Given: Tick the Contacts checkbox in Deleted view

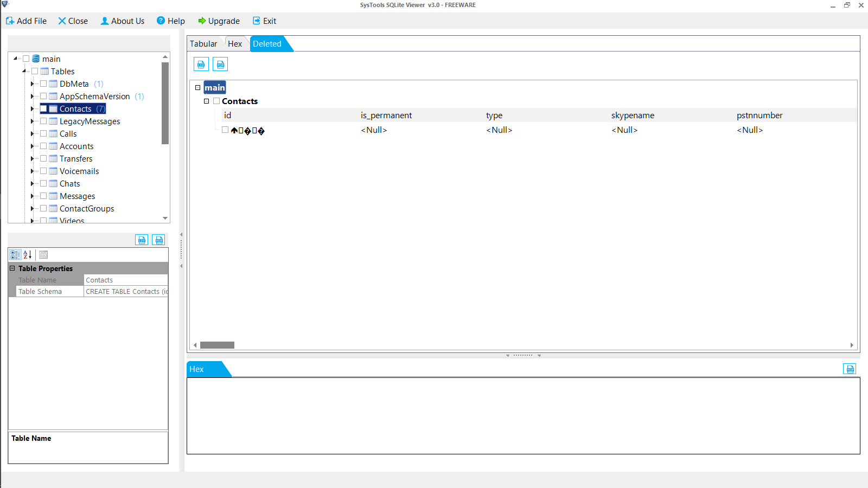Looking at the screenshot, I should click(x=216, y=101).
